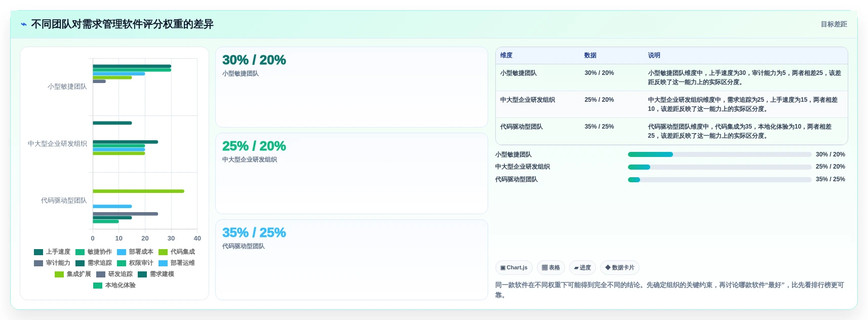Open the 35% / 25% 代码驱动型团队 card

click(351, 260)
